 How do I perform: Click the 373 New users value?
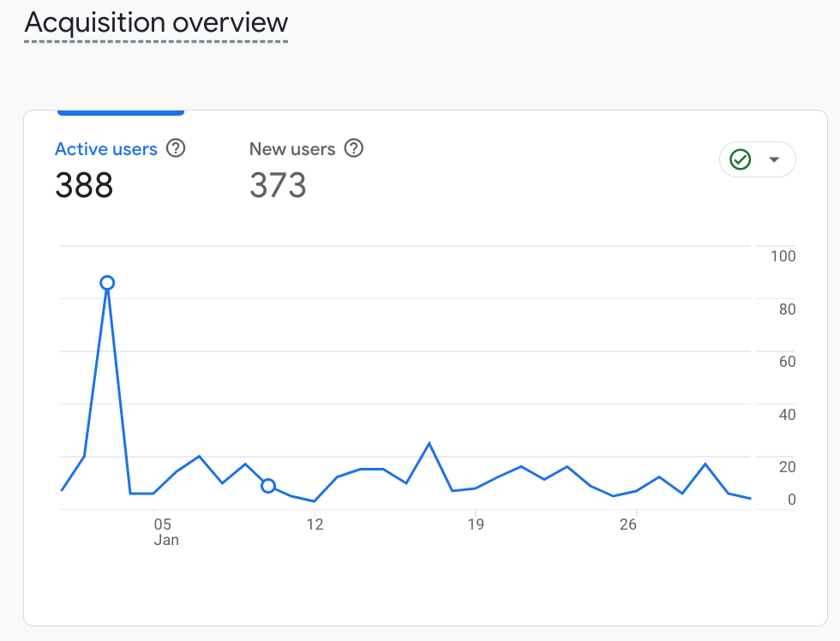point(278,185)
